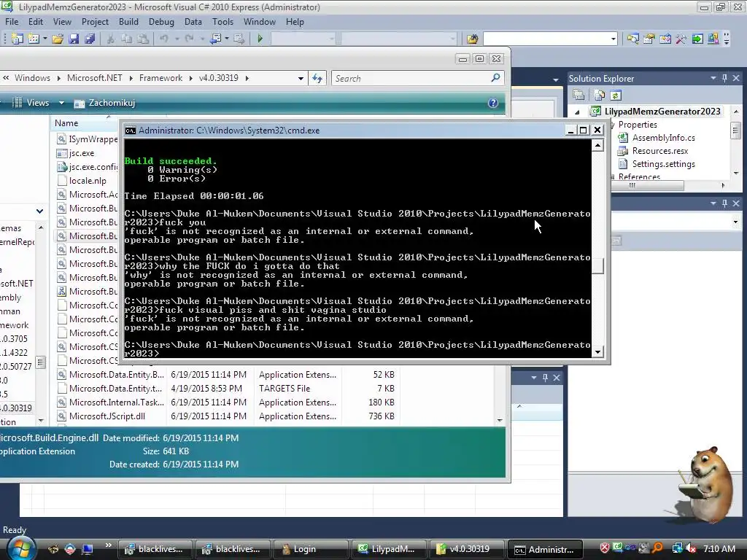The height and width of the screenshot is (560, 747).
Task: Open the Tools menu
Action: coord(223,22)
